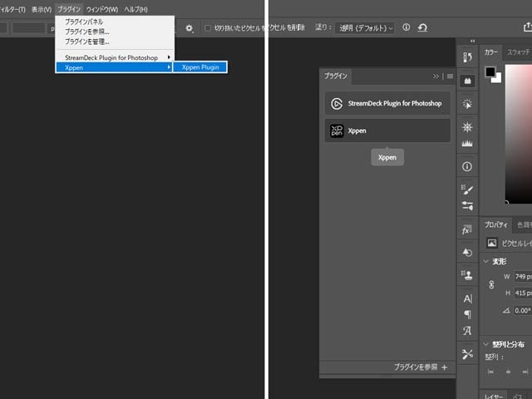This screenshot has width=532, height=399.
Task: Open the 表示(V) menu
Action: 42,9
